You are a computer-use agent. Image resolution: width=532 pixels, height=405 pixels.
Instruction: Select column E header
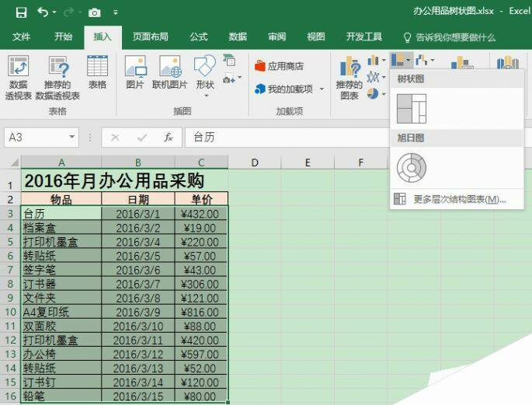[308, 162]
